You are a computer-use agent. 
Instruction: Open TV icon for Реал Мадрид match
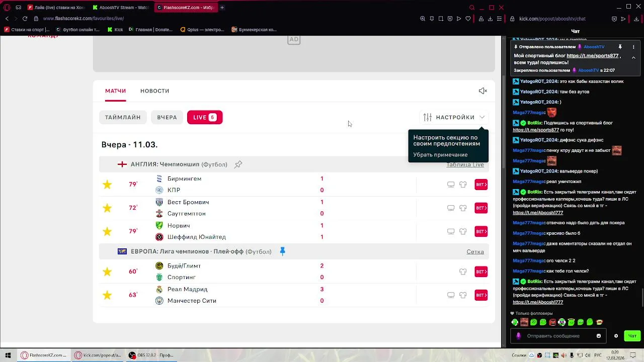(451, 295)
